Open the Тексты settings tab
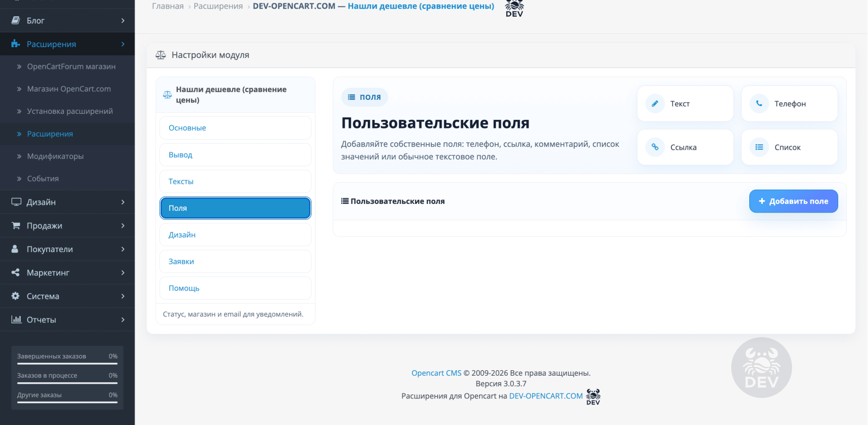This screenshot has width=868, height=425. pos(235,181)
